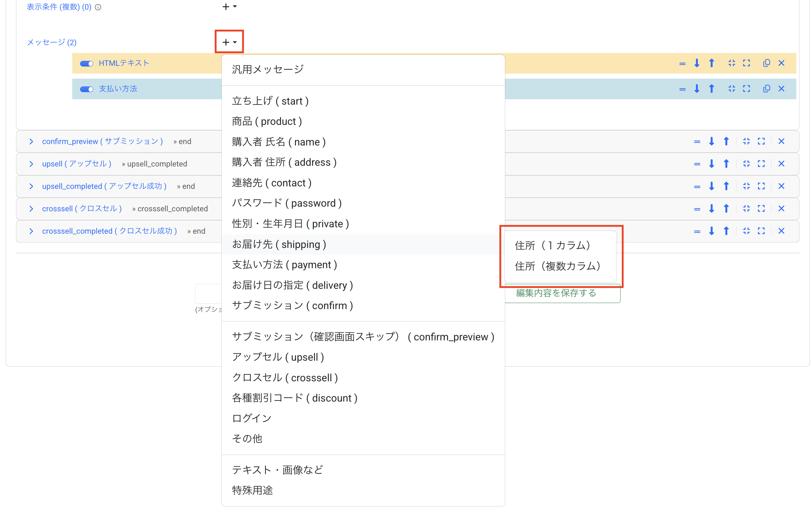The height and width of the screenshot is (509, 812).
Task: Move confirm_preview section up
Action: click(x=726, y=141)
